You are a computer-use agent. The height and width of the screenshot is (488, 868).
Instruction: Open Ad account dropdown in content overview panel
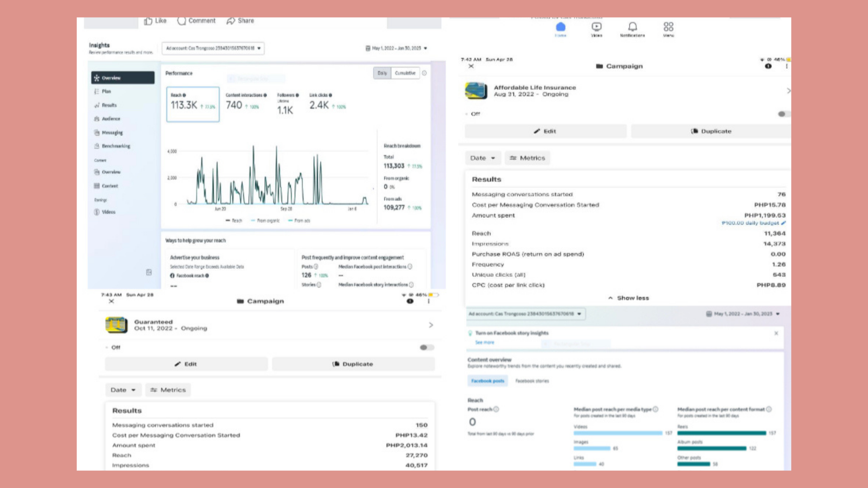(x=526, y=314)
